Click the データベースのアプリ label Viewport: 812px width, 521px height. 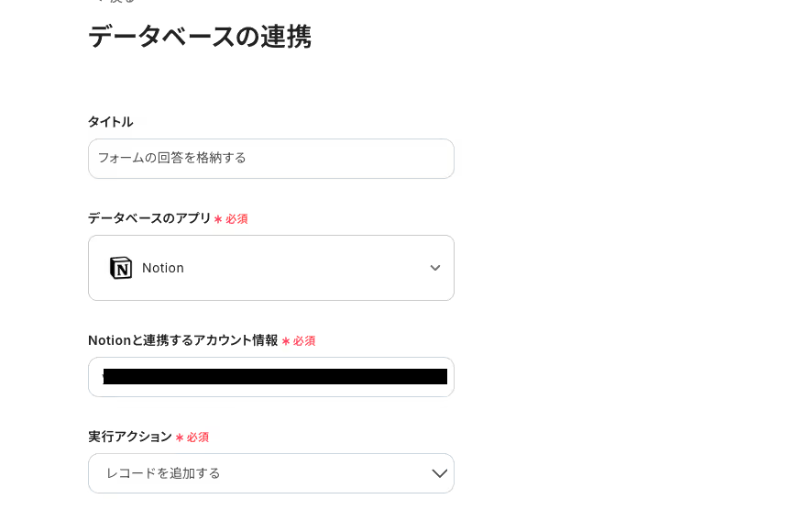coord(149,218)
